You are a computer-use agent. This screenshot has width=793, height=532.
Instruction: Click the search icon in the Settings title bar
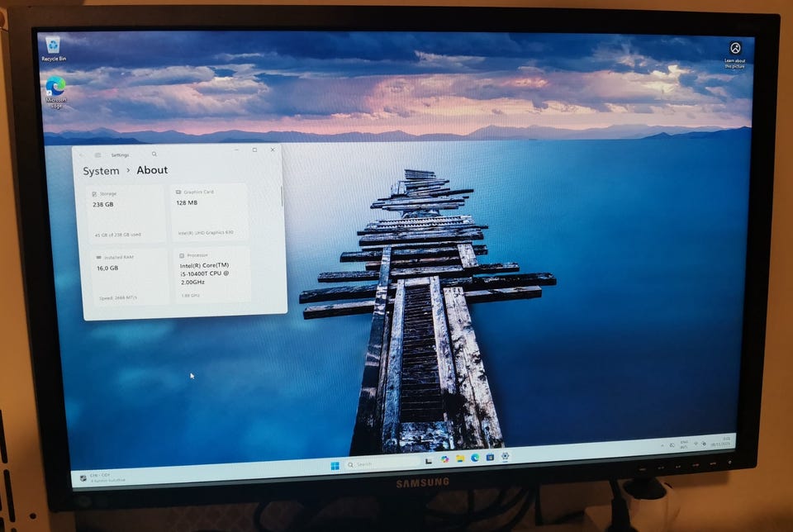coord(154,154)
